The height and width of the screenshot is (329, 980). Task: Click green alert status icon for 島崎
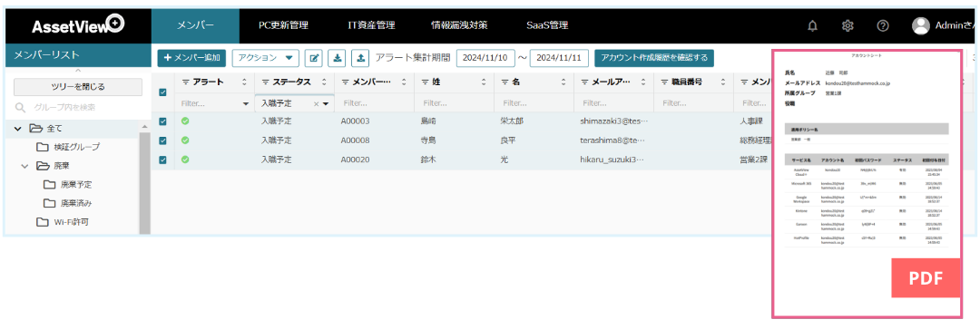click(185, 121)
